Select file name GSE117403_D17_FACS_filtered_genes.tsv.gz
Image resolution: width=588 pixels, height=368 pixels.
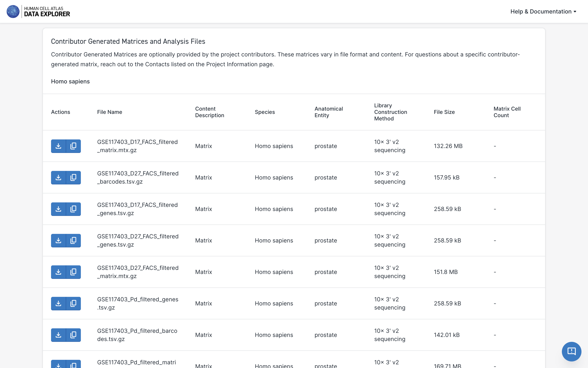click(138, 209)
